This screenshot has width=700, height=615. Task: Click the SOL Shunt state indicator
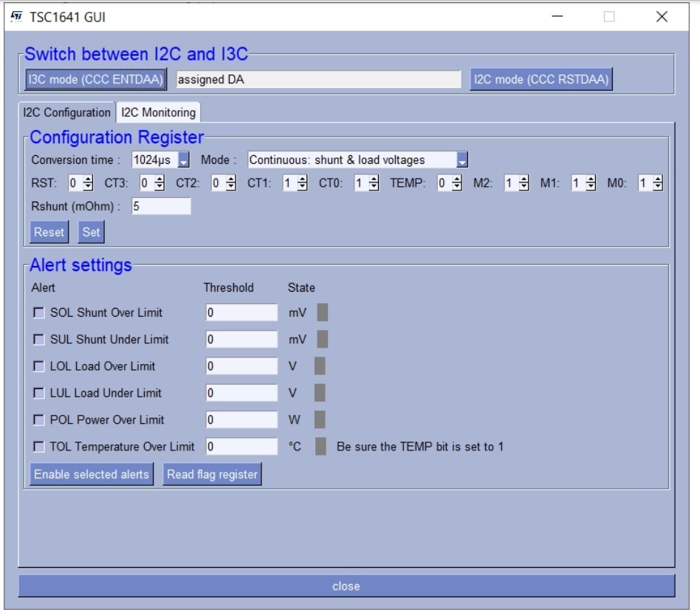click(323, 312)
